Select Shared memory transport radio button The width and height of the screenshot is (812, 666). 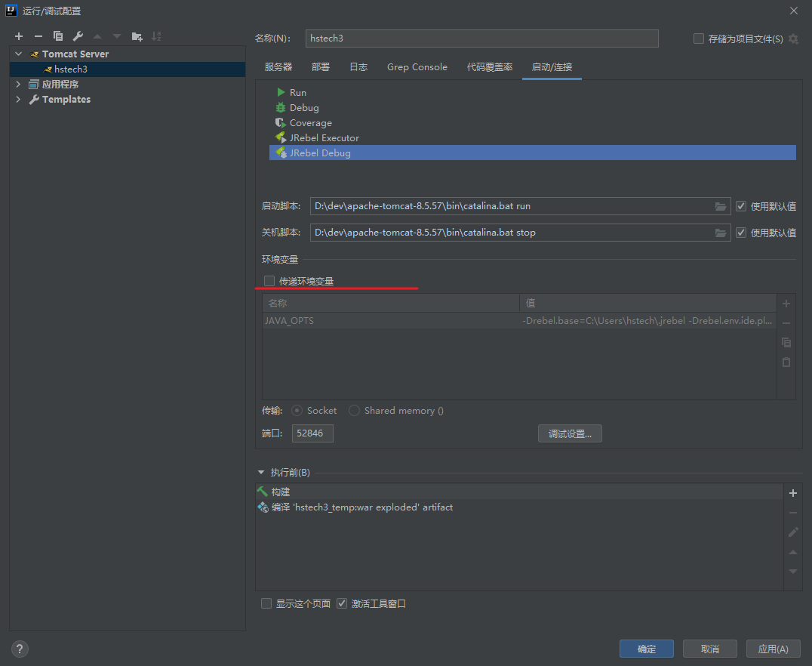354,411
